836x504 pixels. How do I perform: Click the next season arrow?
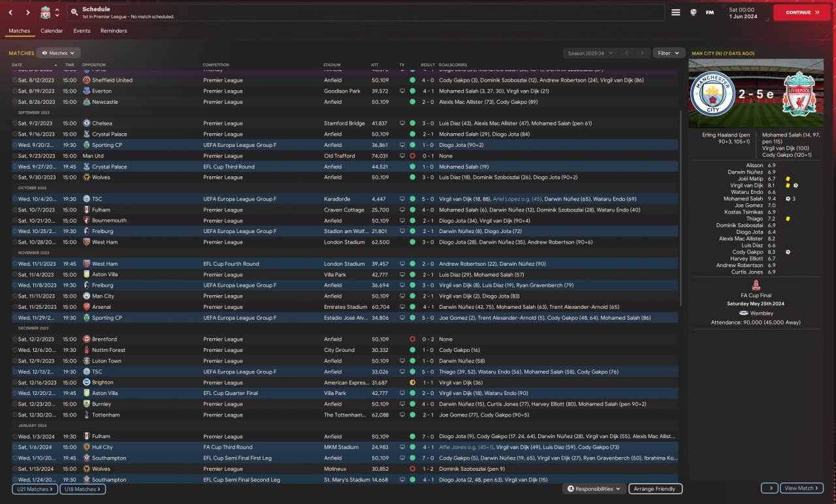pyautogui.click(x=643, y=53)
